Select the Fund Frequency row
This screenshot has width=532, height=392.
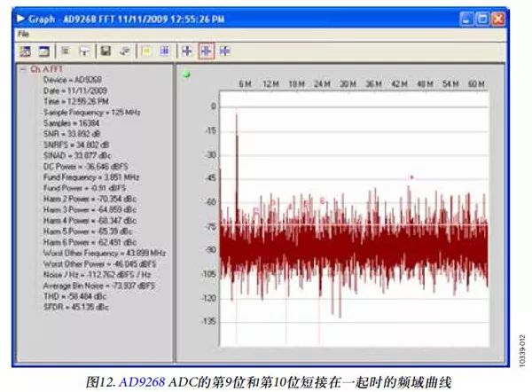coord(91,177)
